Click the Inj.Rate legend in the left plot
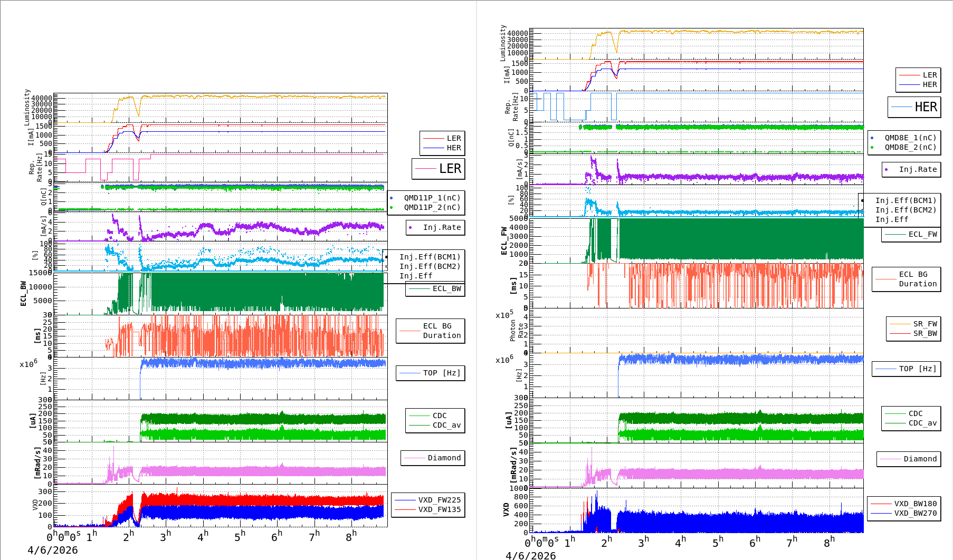This screenshot has width=953, height=560. point(435,228)
